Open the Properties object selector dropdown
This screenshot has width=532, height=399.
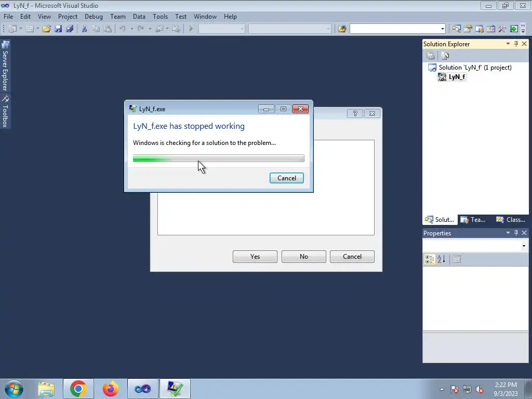coord(524,246)
